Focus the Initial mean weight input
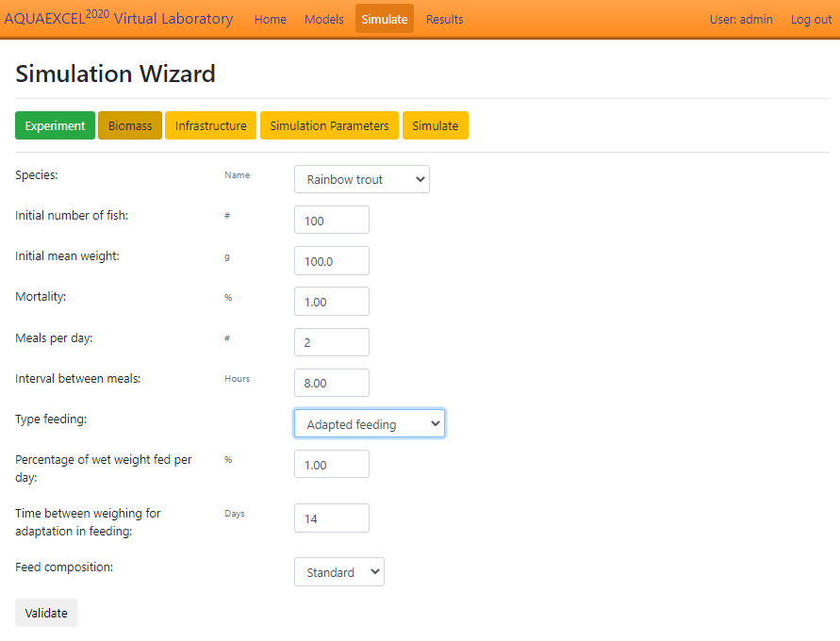Viewport: 840px width, 641px height. (331, 261)
